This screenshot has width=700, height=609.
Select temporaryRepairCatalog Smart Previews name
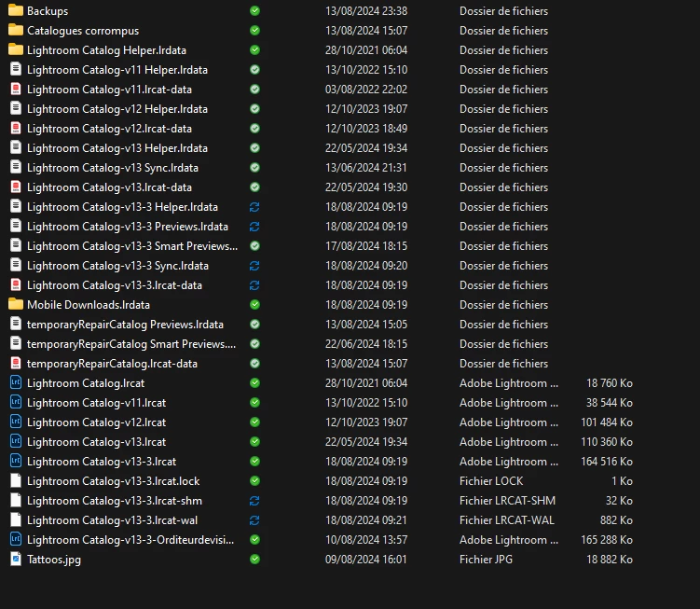point(131,344)
